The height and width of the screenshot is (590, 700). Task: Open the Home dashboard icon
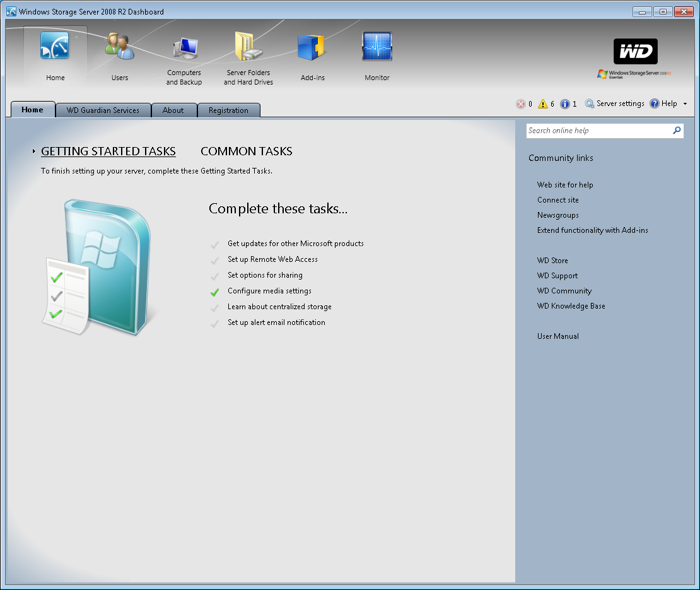coord(55,45)
